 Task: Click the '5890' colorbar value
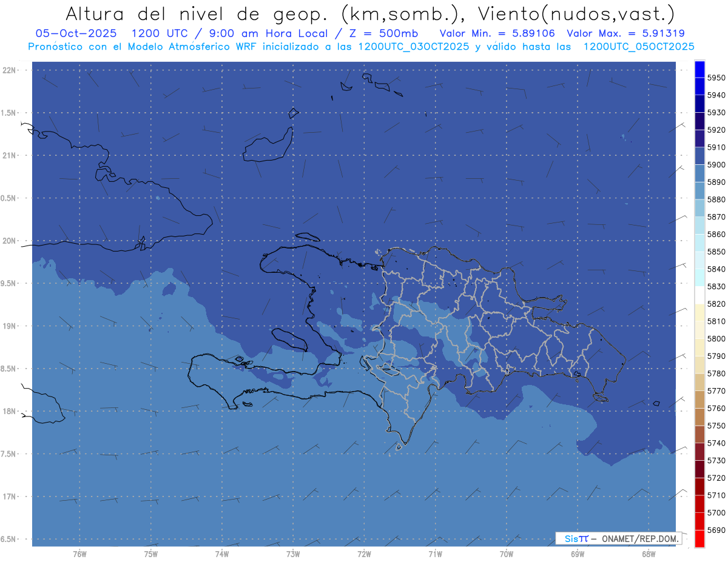[716, 182]
